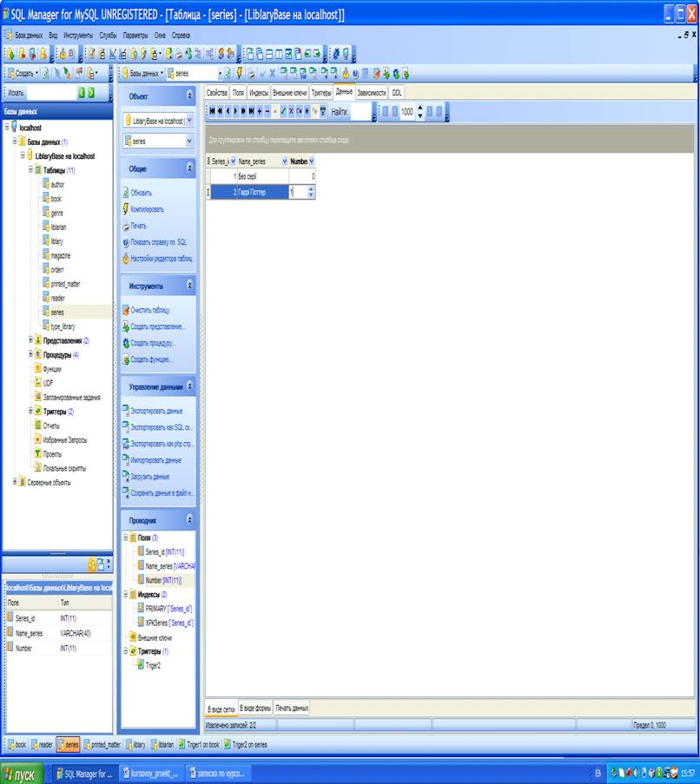Click the localhost server icon in tree
The width and height of the screenshot is (700, 784).
coord(15,127)
